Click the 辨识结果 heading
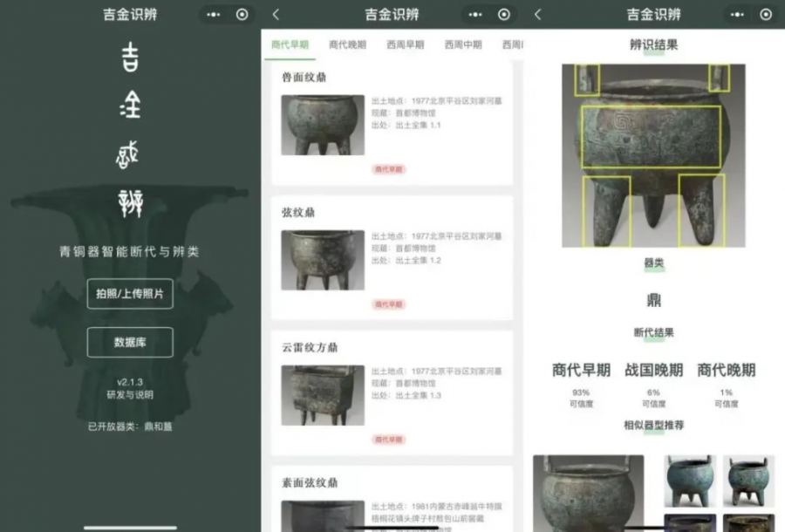 click(x=654, y=44)
